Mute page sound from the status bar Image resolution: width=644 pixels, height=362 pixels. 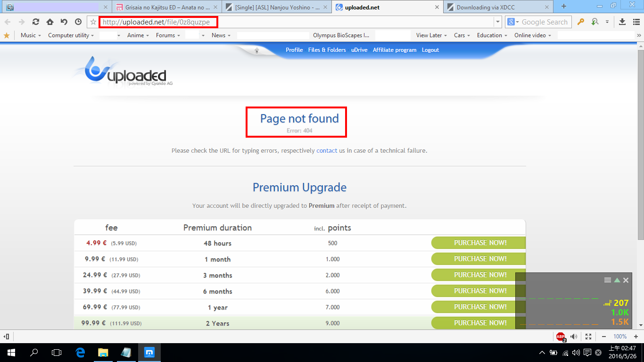pos(574,337)
